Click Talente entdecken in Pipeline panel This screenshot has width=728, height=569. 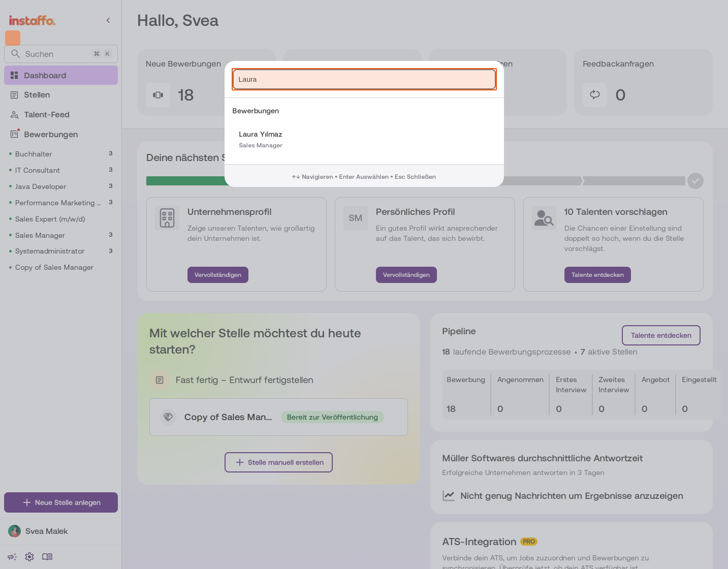(x=661, y=335)
